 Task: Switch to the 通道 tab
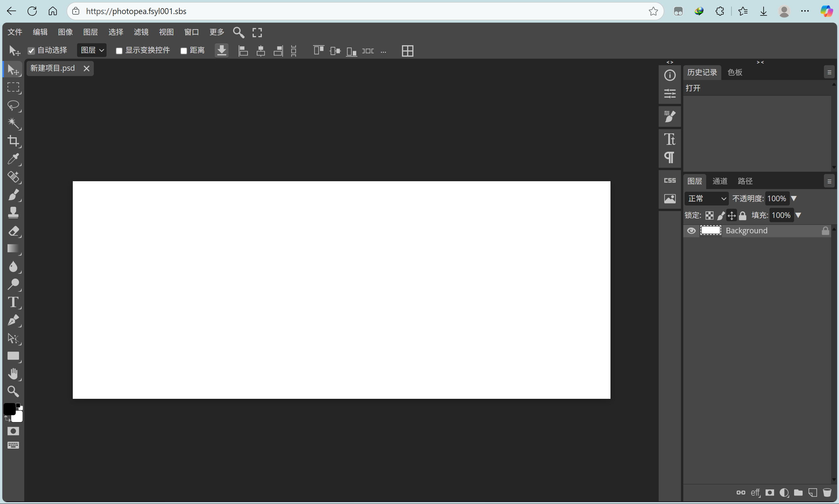tap(719, 181)
